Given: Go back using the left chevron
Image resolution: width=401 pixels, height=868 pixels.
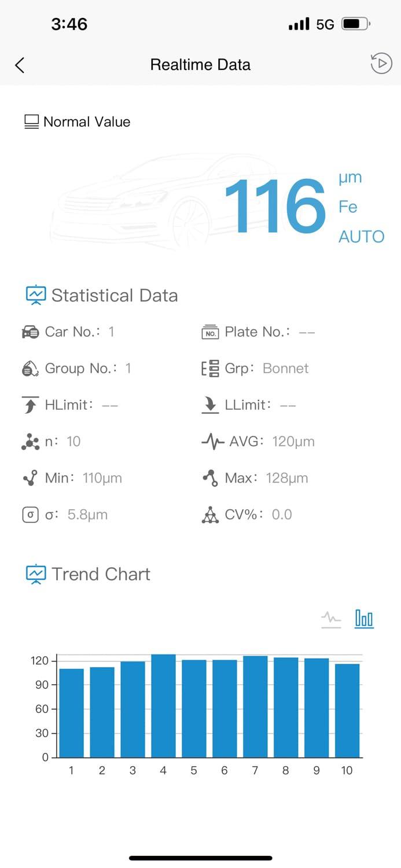Looking at the screenshot, I should (x=20, y=65).
